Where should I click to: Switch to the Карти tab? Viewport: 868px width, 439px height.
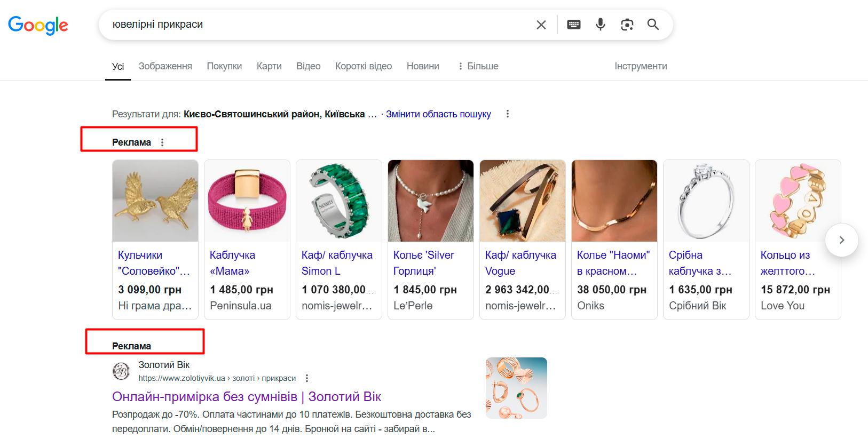click(x=269, y=66)
